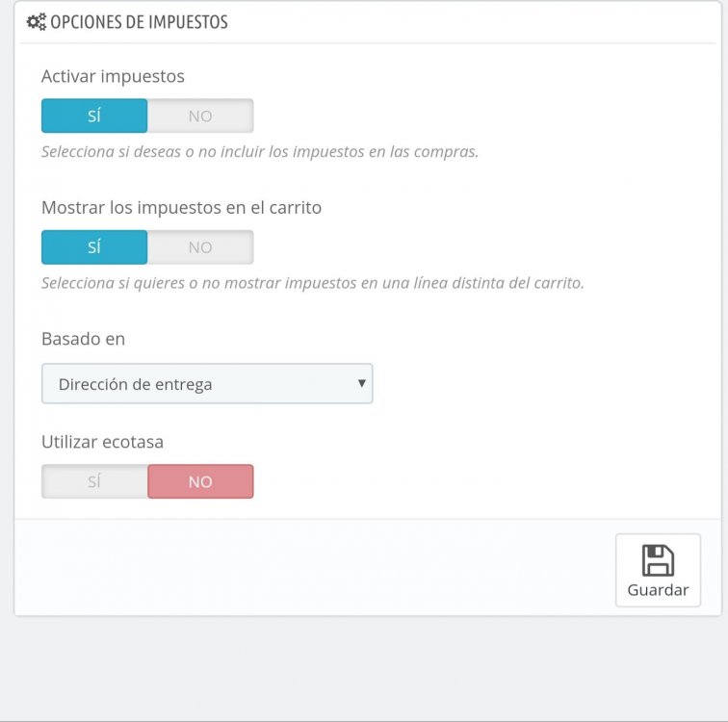Choose the Dirección de entrega selected value
728x722 pixels.
point(136,384)
